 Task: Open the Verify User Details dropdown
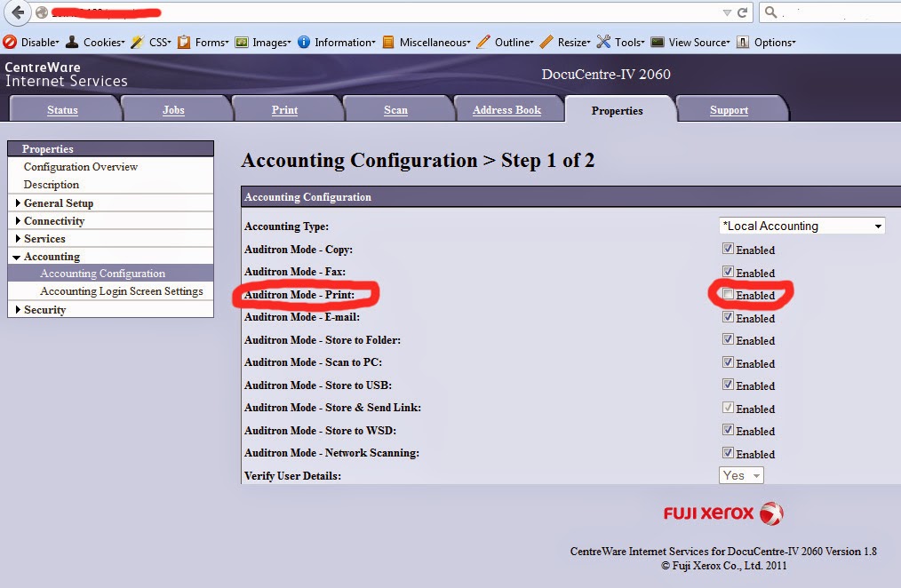(741, 475)
